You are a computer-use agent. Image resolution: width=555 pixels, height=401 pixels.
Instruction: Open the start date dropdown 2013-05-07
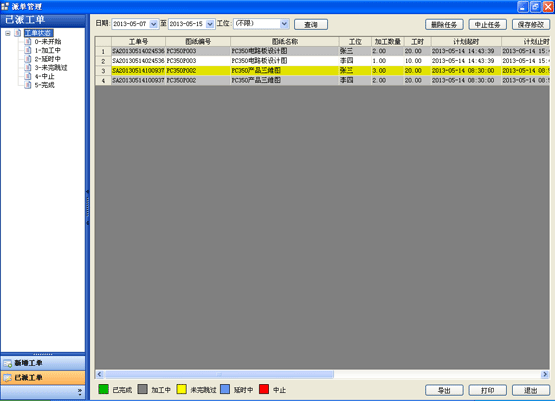(x=154, y=24)
